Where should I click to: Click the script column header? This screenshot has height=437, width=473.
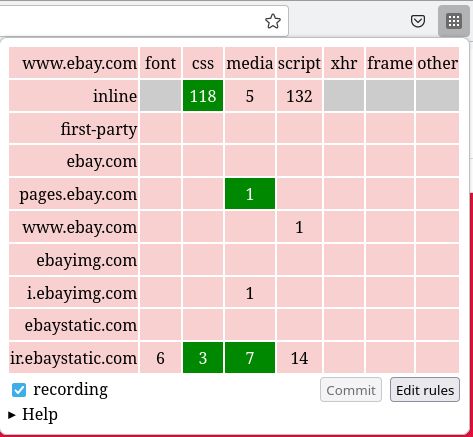pyautogui.click(x=299, y=63)
